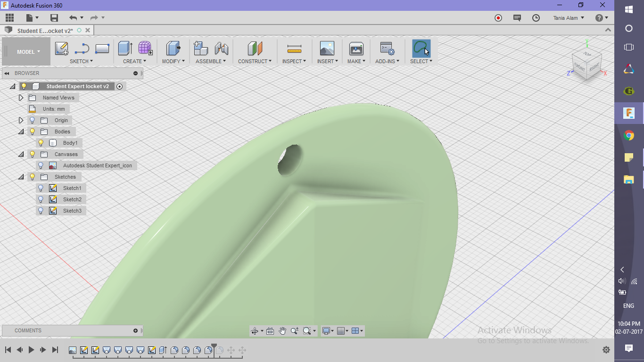Toggle visibility bulb of Canvases folder
This screenshot has height=362, width=644.
(x=33, y=154)
